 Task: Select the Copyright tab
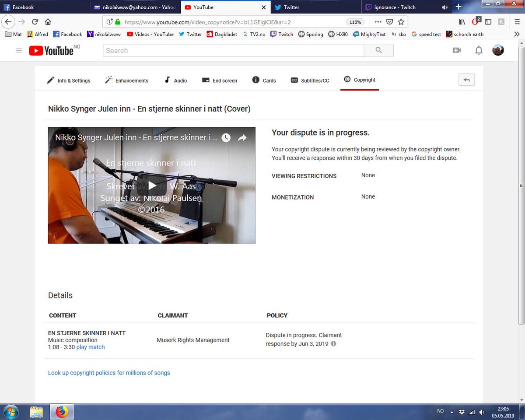click(x=360, y=80)
